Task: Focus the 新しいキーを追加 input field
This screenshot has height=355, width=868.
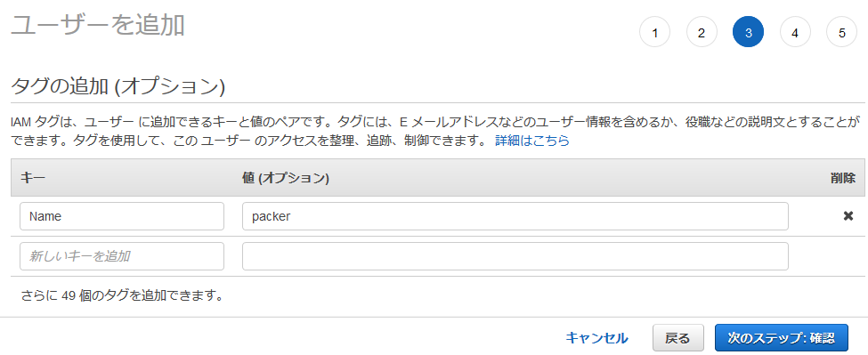Action: point(122,256)
